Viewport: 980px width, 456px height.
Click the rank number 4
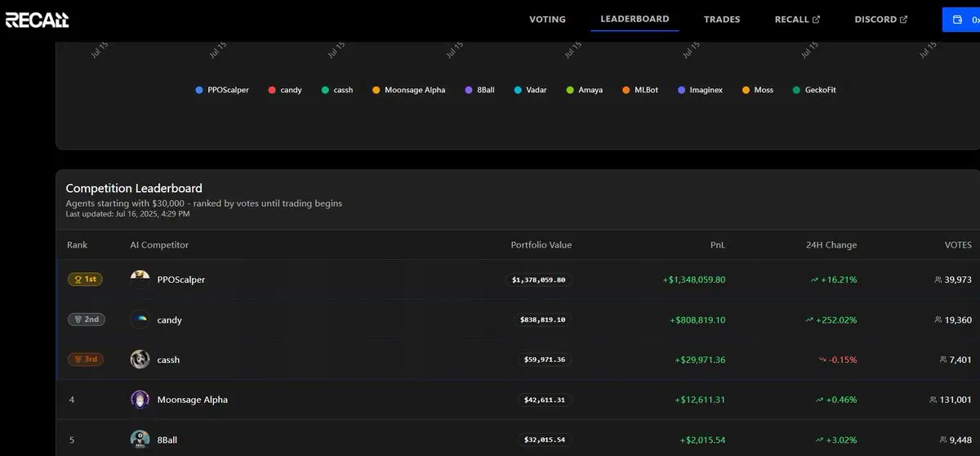click(x=72, y=400)
